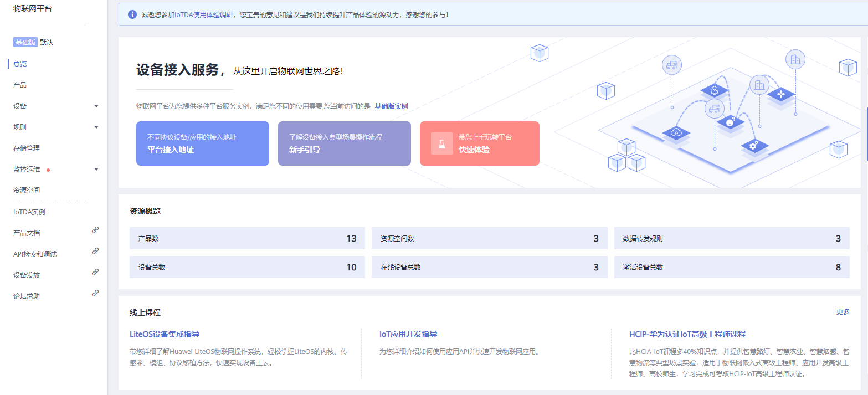This screenshot has width=868, height=395.
Task: Click the 数据转发规则 tile
Action: tap(732, 238)
